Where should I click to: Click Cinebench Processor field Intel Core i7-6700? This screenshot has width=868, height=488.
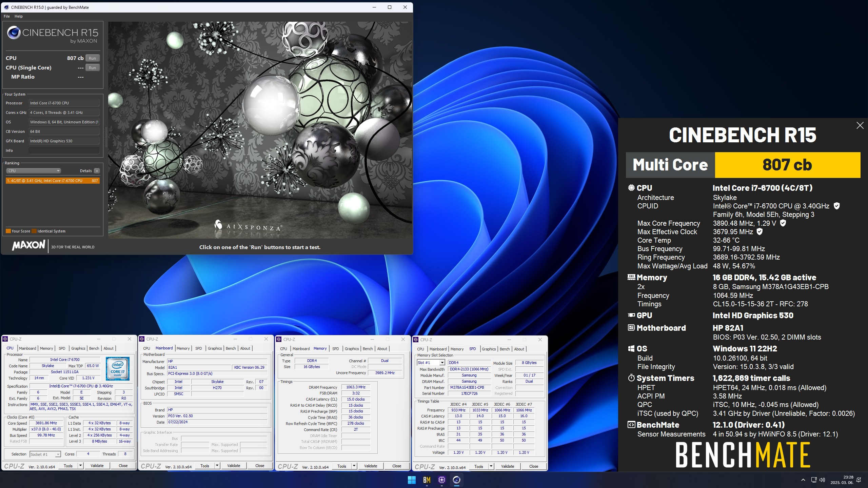click(x=64, y=103)
